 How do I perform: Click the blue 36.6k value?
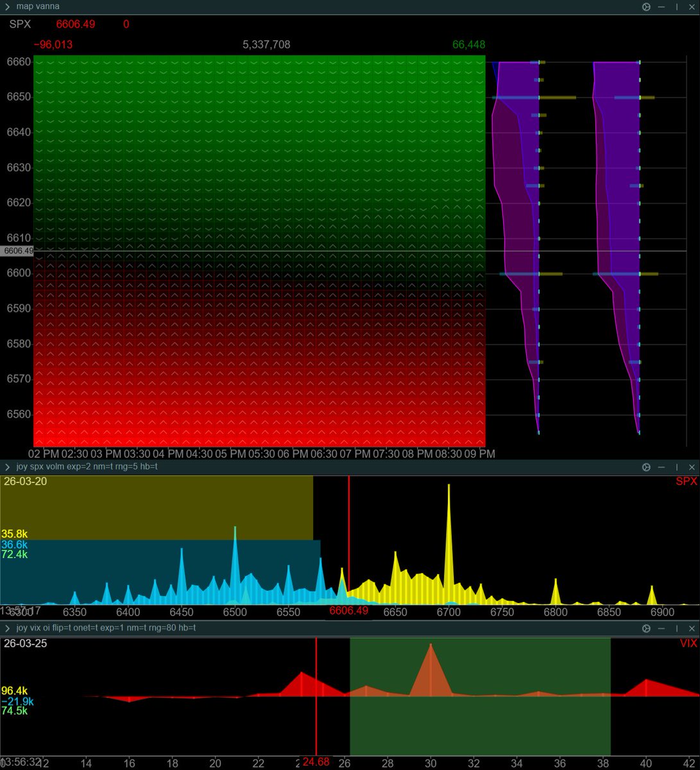[14, 544]
